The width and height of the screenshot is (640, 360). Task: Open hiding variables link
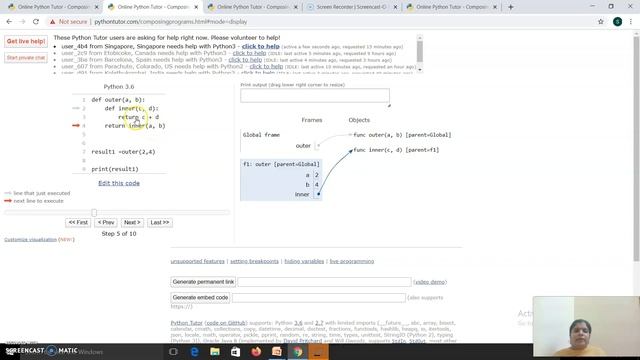(304, 261)
